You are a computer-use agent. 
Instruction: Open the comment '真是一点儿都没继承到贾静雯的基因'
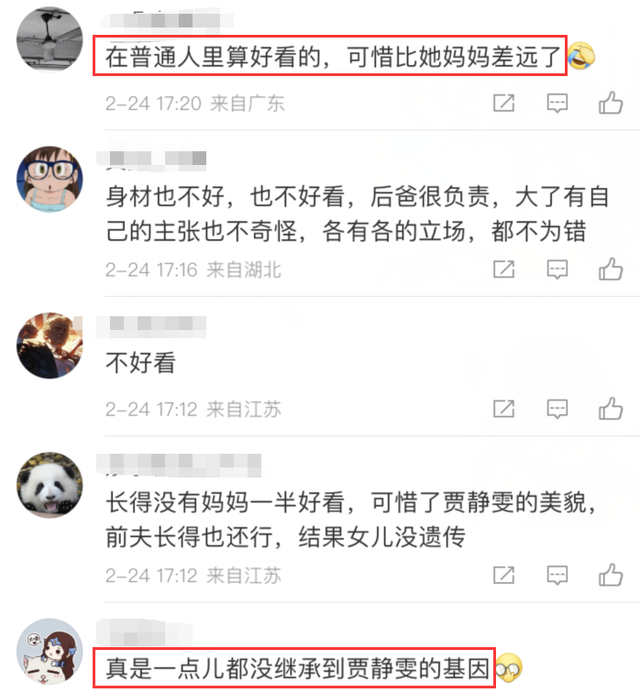(x=297, y=668)
